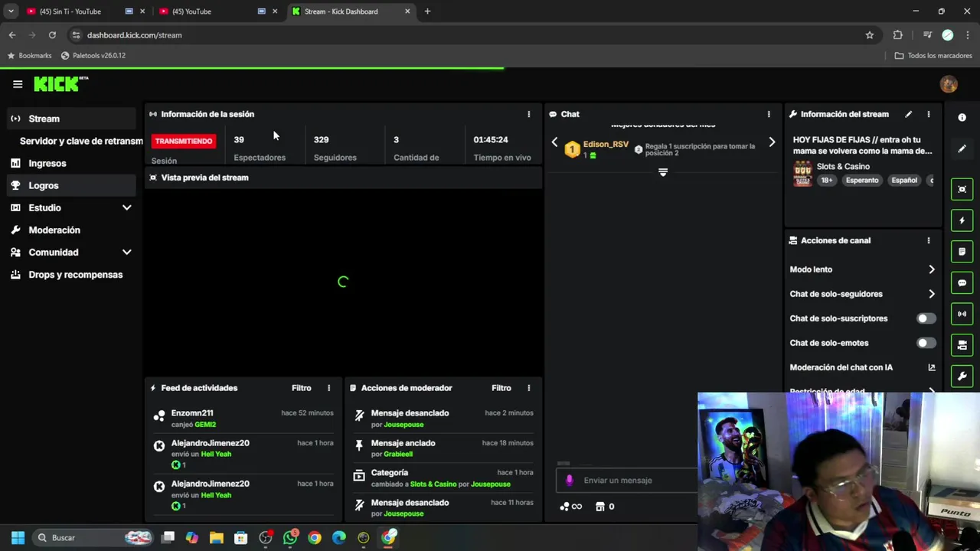This screenshot has width=980, height=551.
Task: Click the Slots & Casino category thumbnail
Action: (802, 174)
